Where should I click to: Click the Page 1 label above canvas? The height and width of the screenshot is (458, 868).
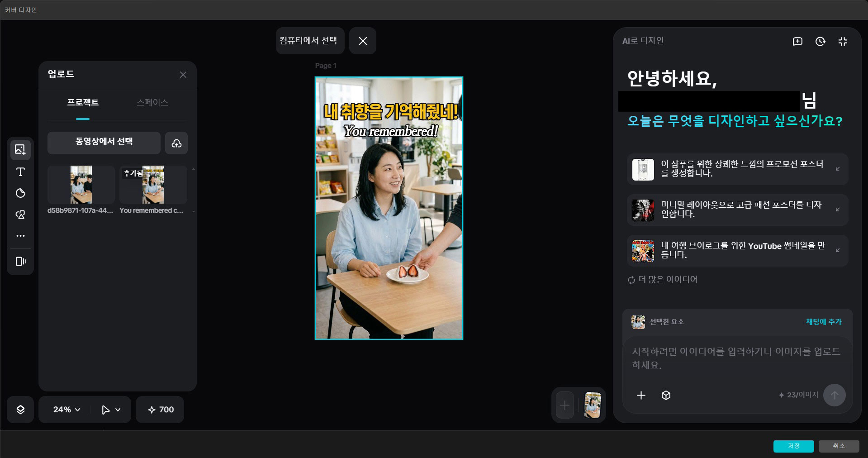pyautogui.click(x=326, y=66)
